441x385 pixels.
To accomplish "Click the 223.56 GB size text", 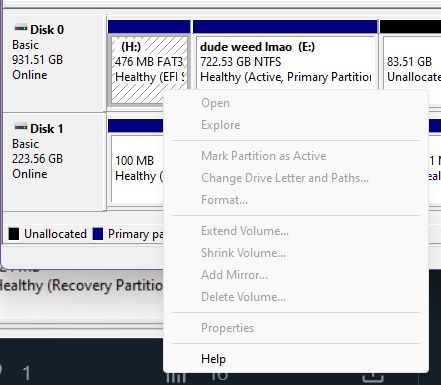I will point(37,159).
